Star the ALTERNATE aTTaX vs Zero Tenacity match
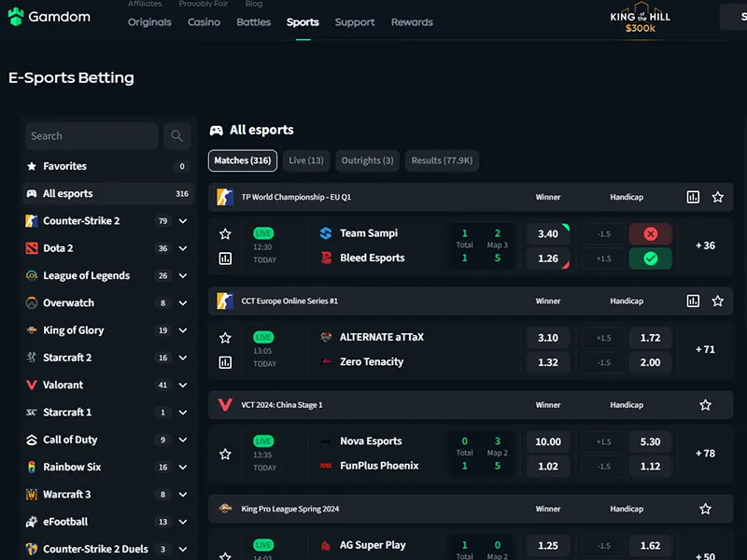The width and height of the screenshot is (747, 560). pos(225,338)
